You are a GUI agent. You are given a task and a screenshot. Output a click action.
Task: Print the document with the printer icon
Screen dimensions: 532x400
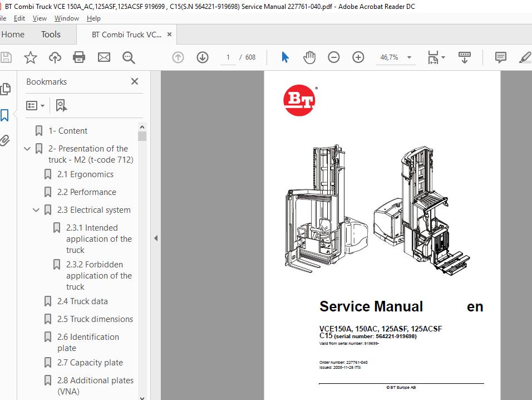point(79,57)
